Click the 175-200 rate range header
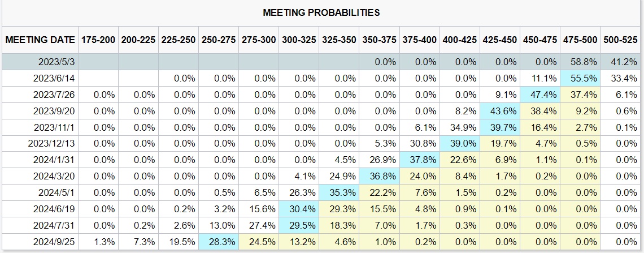Image resolution: width=644 pixels, height=253 pixels. [98, 40]
